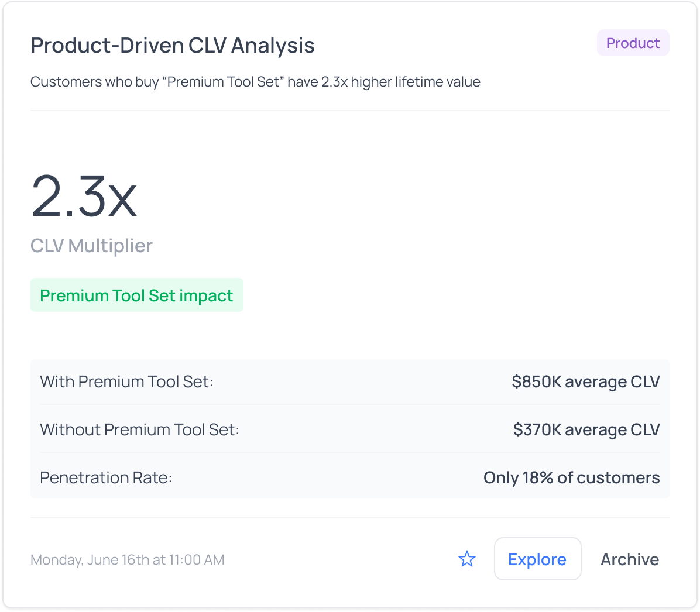
Task: Click the divider line beneath the subtitle
Action: 350,111
